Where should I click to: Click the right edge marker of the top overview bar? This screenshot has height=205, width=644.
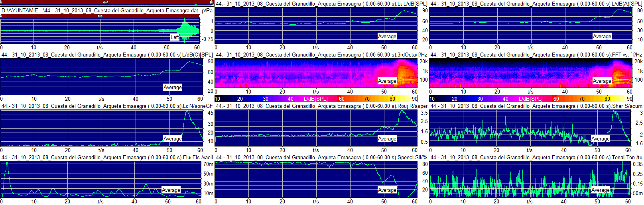tap(210, 2)
